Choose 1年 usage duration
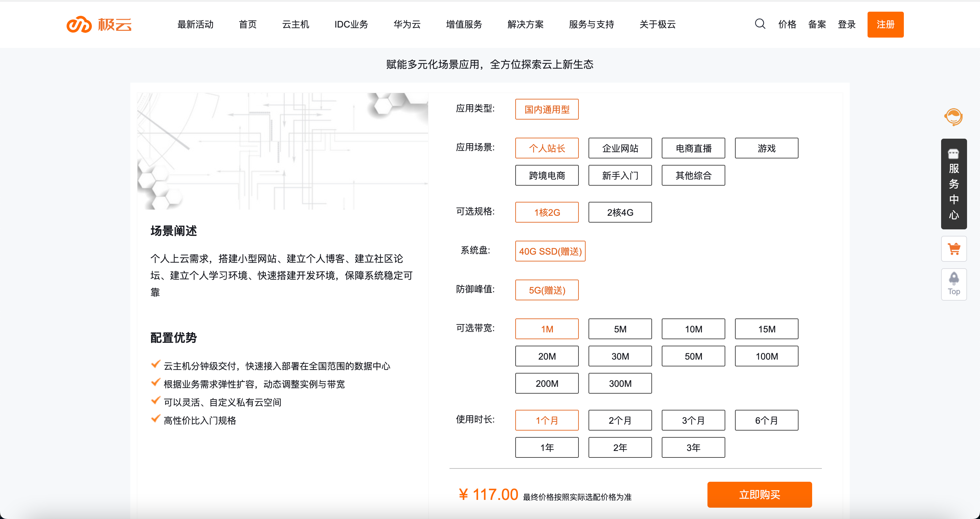 [x=547, y=447]
